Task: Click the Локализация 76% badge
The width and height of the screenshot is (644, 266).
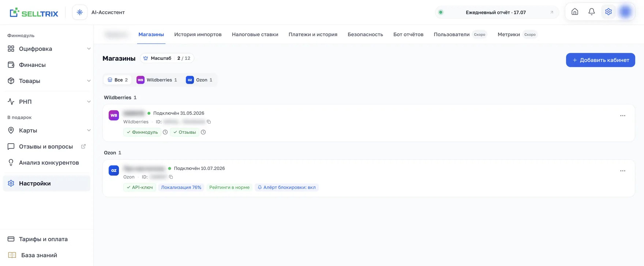Action: [x=181, y=187]
